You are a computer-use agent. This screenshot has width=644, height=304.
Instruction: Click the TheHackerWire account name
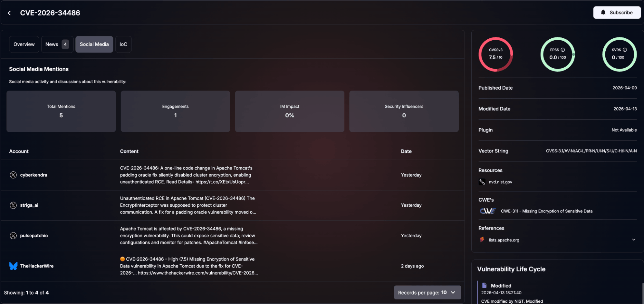(x=37, y=266)
